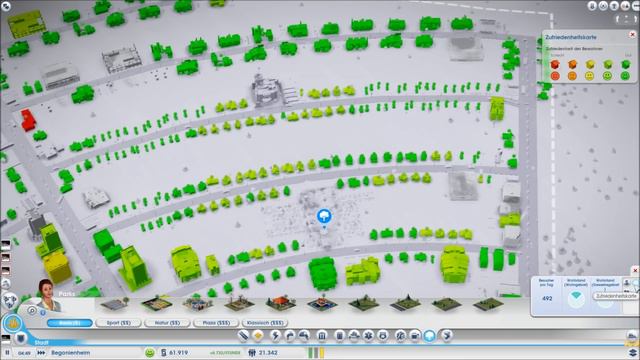Open the Government building menu
Viewport: 640px width, 360px height.
(x=322, y=336)
